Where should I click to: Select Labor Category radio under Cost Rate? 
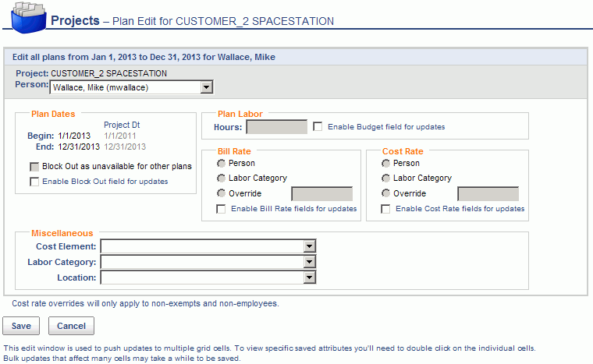[385, 178]
